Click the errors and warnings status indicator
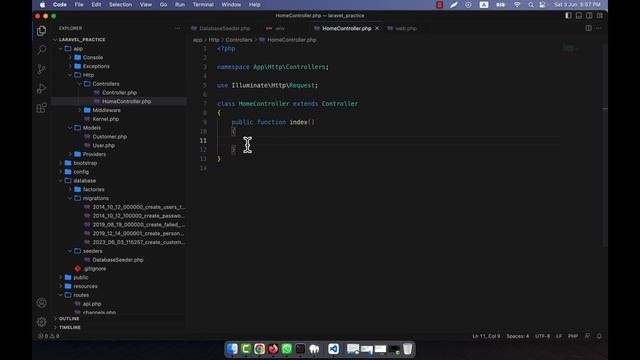 [x=49, y=336]
